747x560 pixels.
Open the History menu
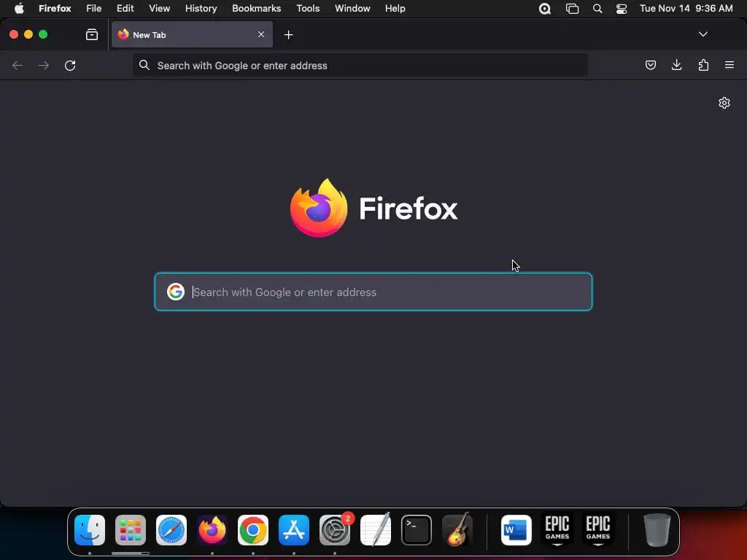(x=201, y=9)
